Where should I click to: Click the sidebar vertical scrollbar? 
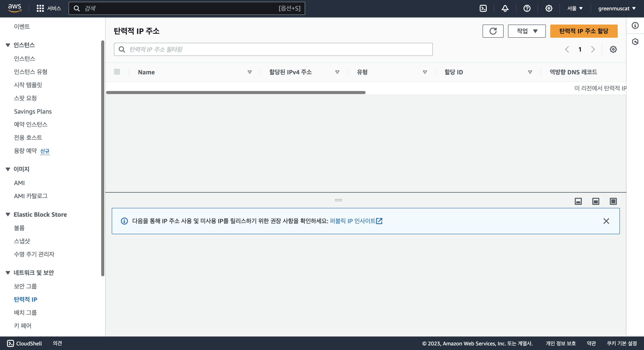click(103, 158)
